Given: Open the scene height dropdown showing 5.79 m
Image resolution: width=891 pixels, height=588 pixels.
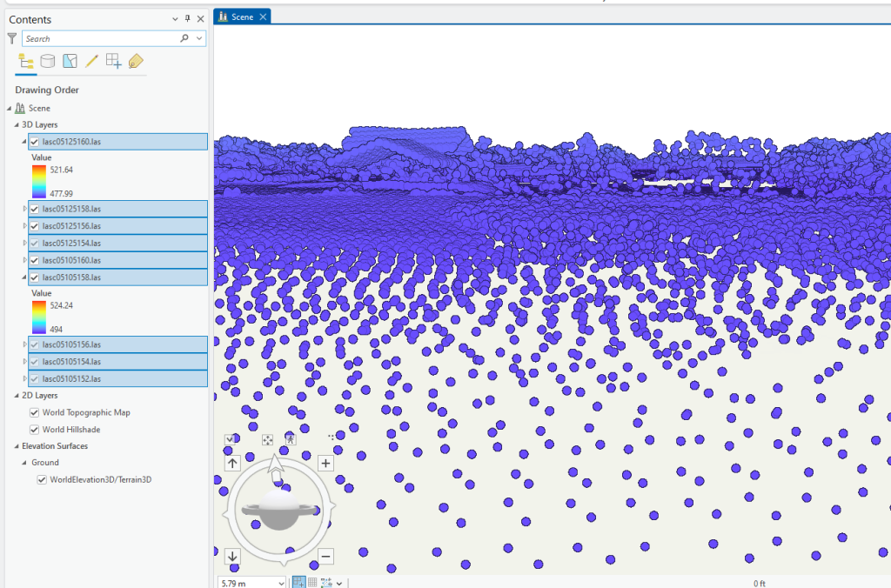Looking at the screenshot, I should (280, 583).
